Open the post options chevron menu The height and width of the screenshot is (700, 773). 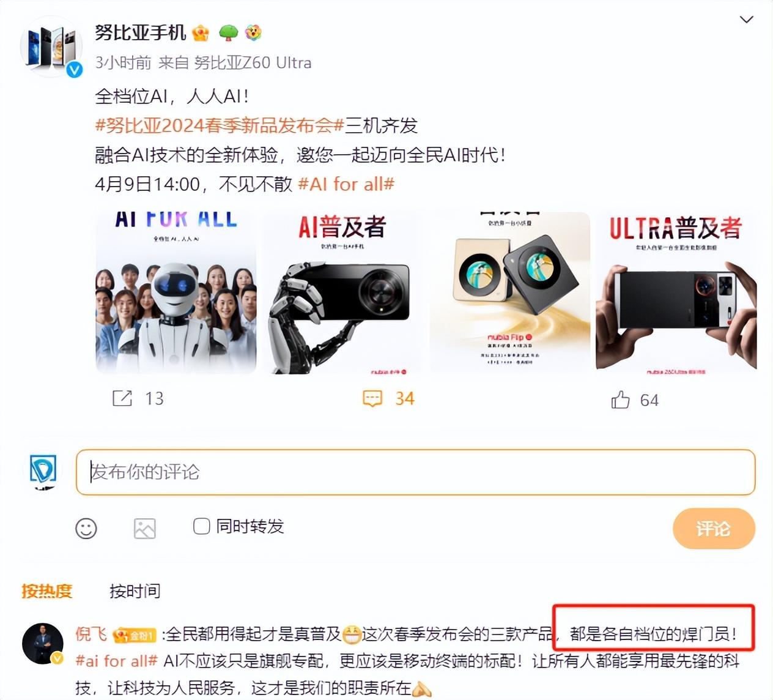tap(746, 20)
